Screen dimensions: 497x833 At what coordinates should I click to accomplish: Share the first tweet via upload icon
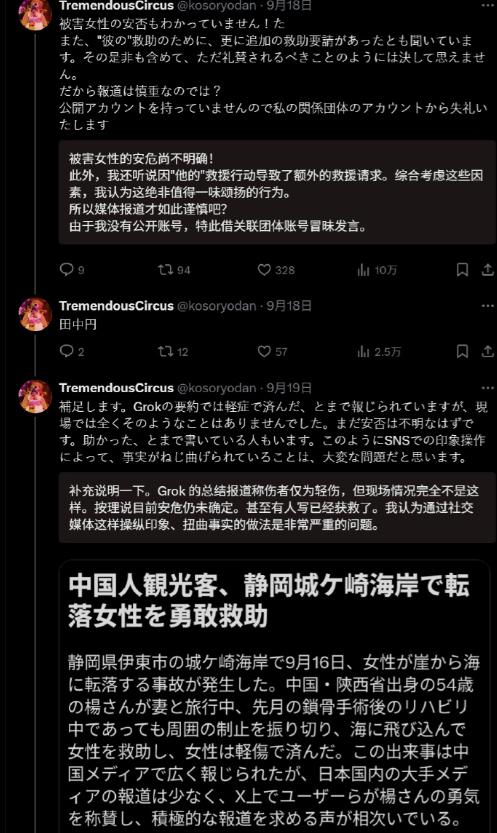coord(487,270)
